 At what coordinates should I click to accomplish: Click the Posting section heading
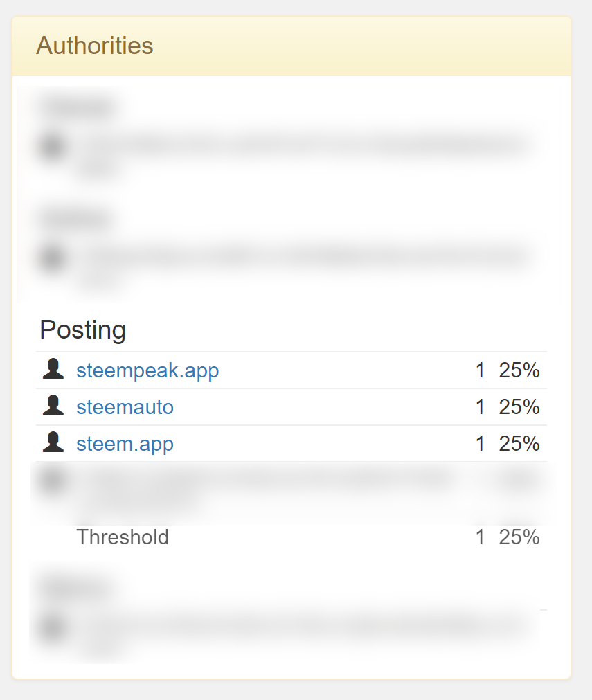coord(82,330)
